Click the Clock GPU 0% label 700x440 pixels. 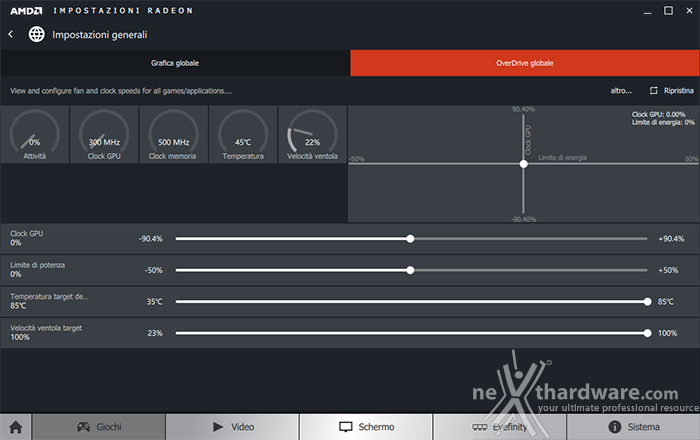point(27,238)
